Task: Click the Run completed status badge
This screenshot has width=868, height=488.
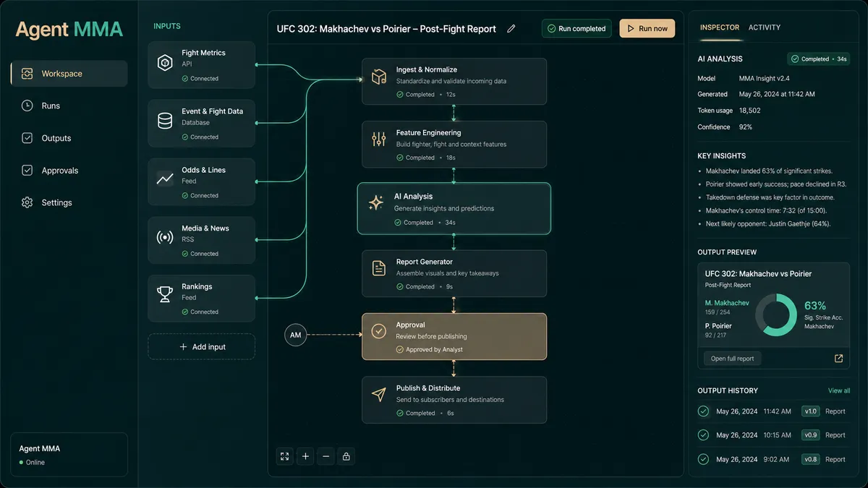Action: tap(576, 29)
